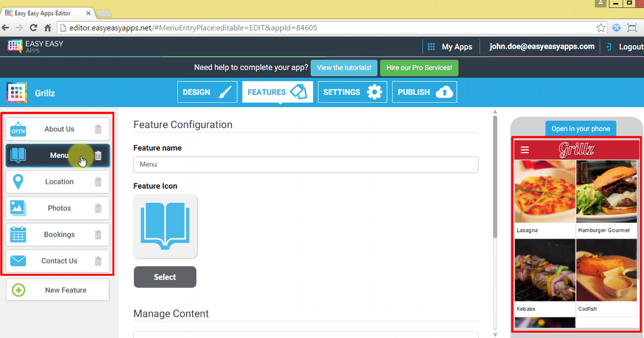Image resolution: width=644 pixels, height=338 pixels.
Task: Open My Apps in the top bar
Action: (x=450, y=47)
